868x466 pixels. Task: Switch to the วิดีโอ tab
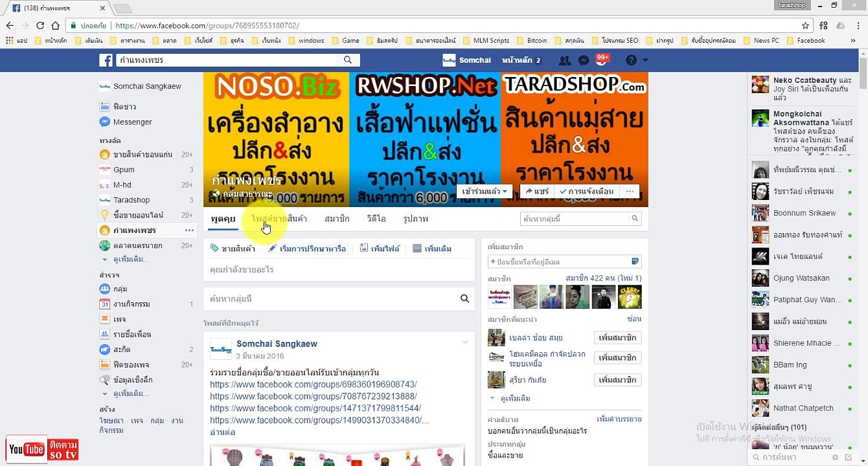(376, 219)
